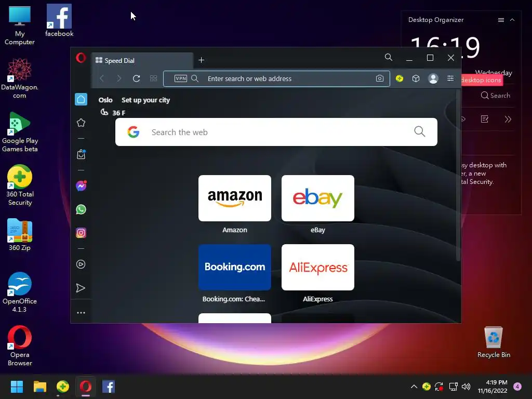Click the Opera taskbar icon

86,387
